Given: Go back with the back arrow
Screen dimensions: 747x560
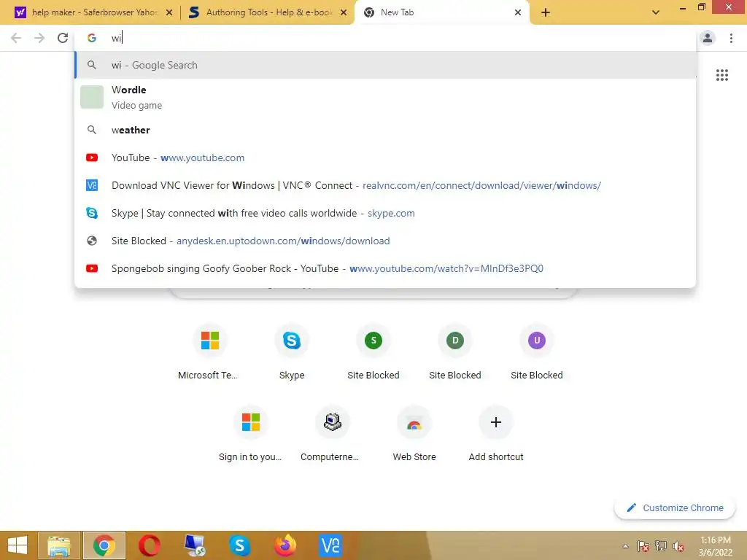Looking at the screenshot, I should click(x=16, y=38).
